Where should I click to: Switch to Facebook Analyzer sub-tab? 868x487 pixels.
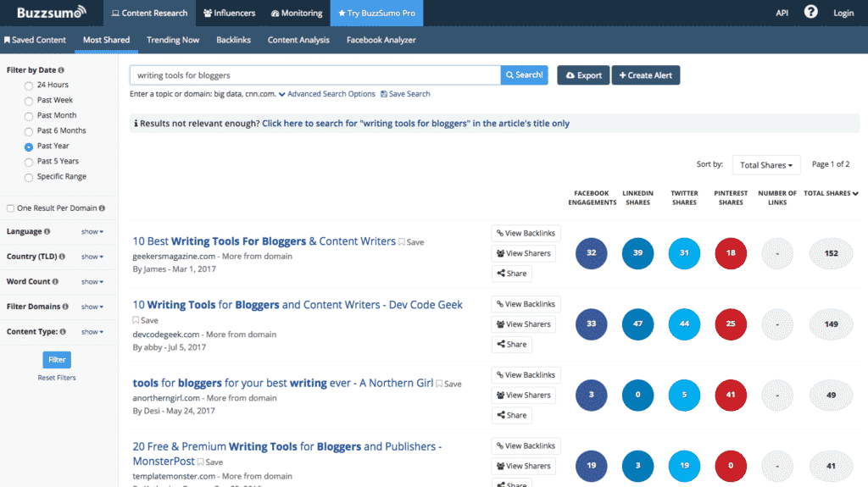[381, 40]
